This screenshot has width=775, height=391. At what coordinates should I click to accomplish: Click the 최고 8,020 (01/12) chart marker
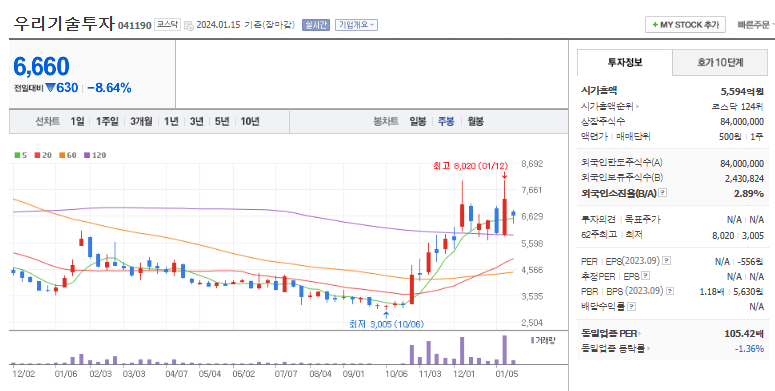(x=470, y=166)
